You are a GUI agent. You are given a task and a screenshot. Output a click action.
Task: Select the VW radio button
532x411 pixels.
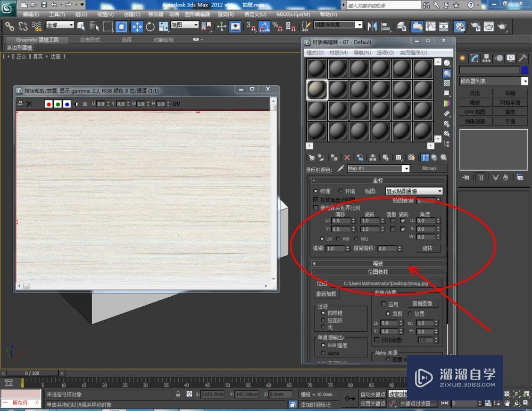(338, 239)
